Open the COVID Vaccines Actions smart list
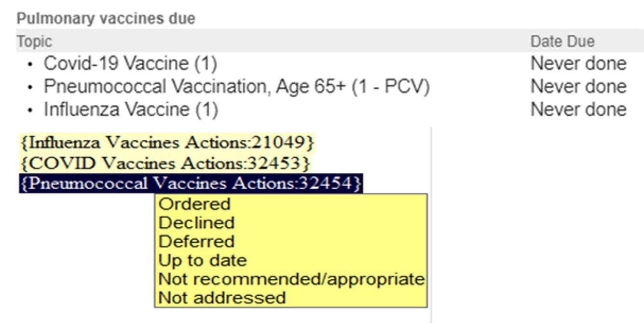This screenshot has width=644, height=330. pyautogui.click(x=164, y=164)
